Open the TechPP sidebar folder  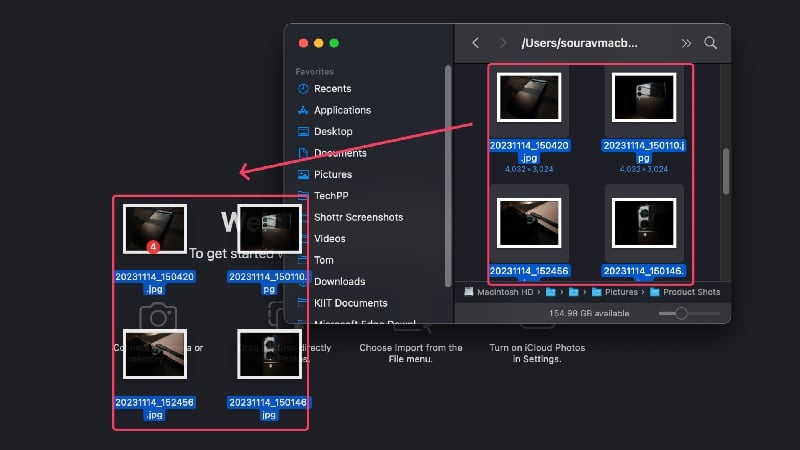(x=331, y=196)
